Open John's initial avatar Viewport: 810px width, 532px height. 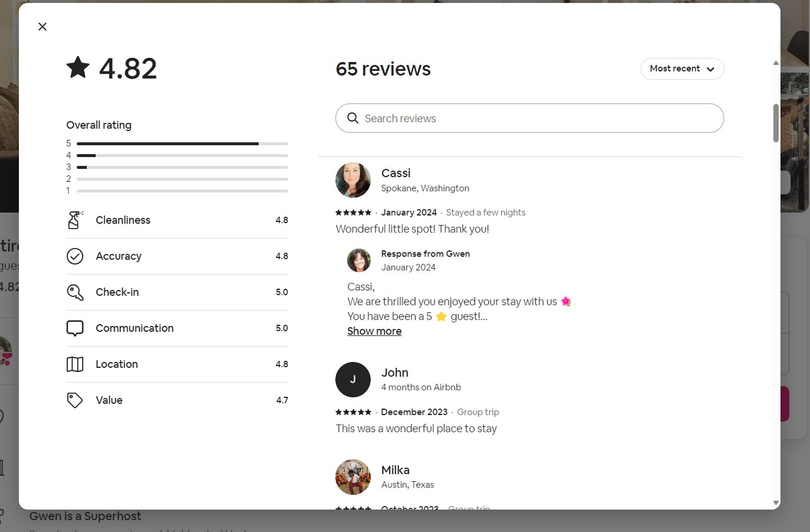(x=353, y=380)
